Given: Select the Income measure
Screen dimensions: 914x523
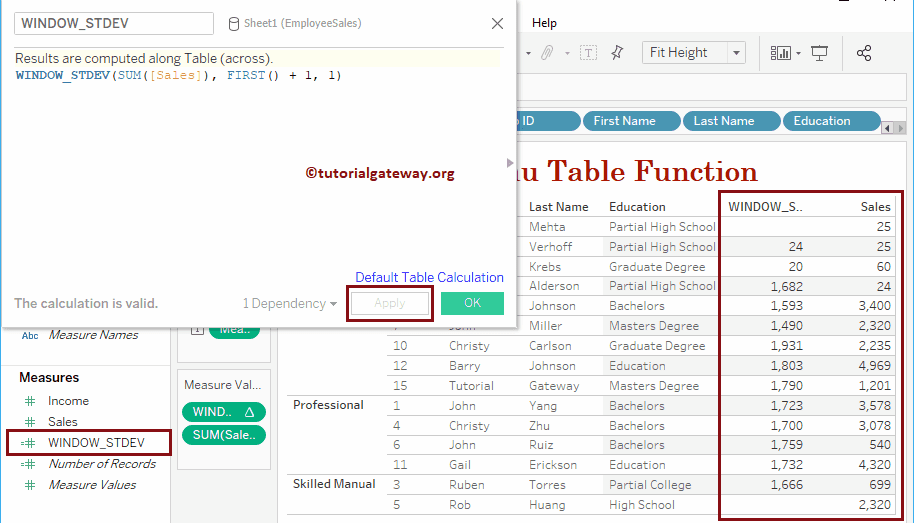Looking at the screenshot, I should point(68,401).
